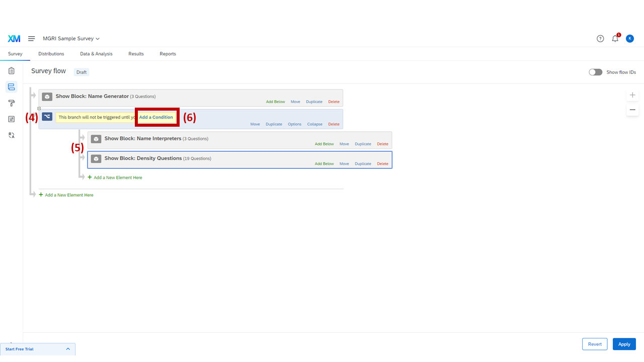Click the Apply button
This screenshot has height=362, width=644.
point(624,344)
